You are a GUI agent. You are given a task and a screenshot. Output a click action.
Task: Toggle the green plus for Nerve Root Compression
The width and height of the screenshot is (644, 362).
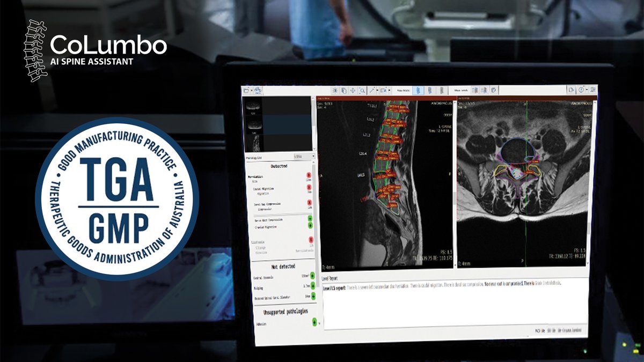310,218
